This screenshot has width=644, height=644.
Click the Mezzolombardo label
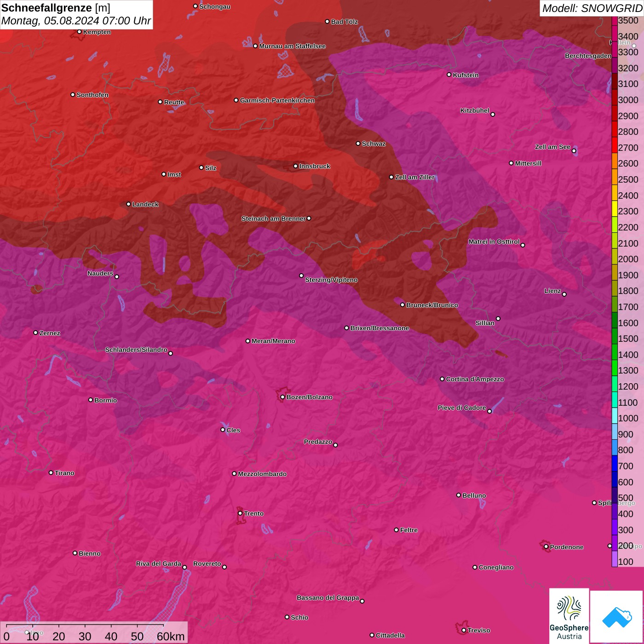262,474
